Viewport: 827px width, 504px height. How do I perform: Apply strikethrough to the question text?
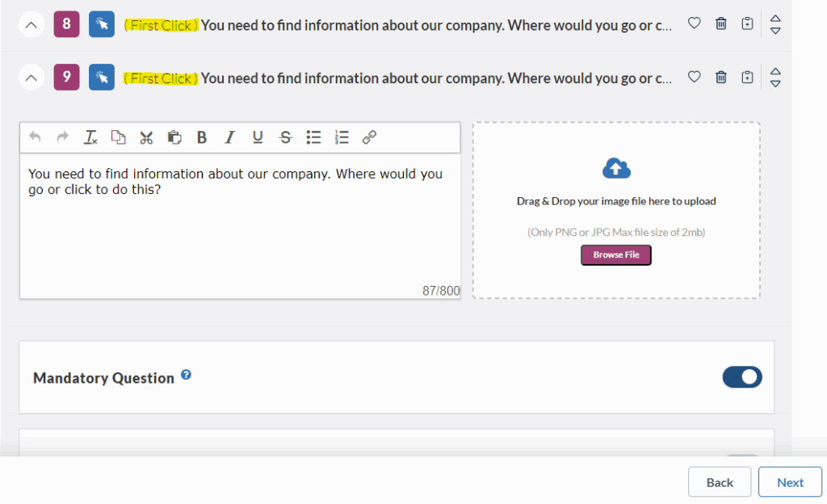285,136
